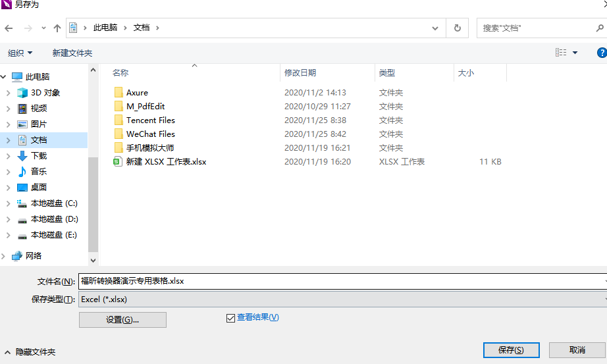Select 本地磁盘 (C:) drive
The height and width of the screenshot is (364, 607).
tap(54, 203)
